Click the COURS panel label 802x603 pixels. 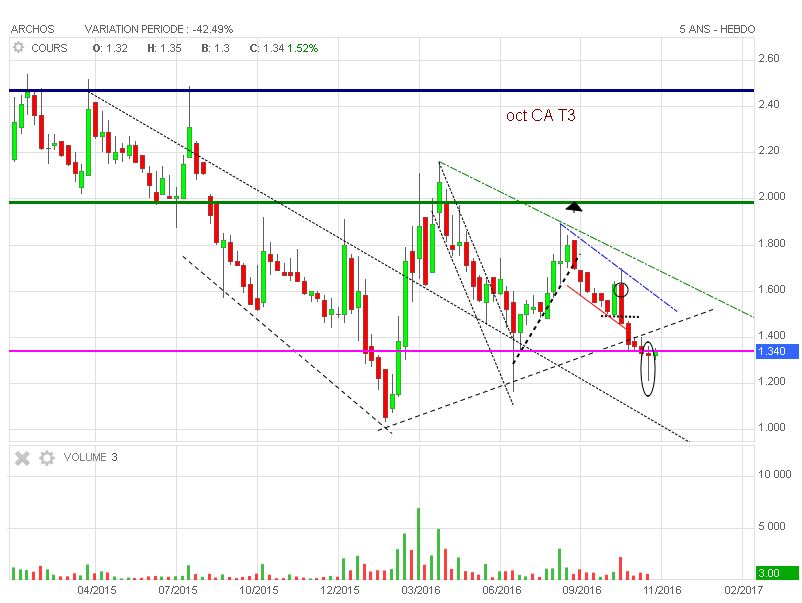(49, 48)
